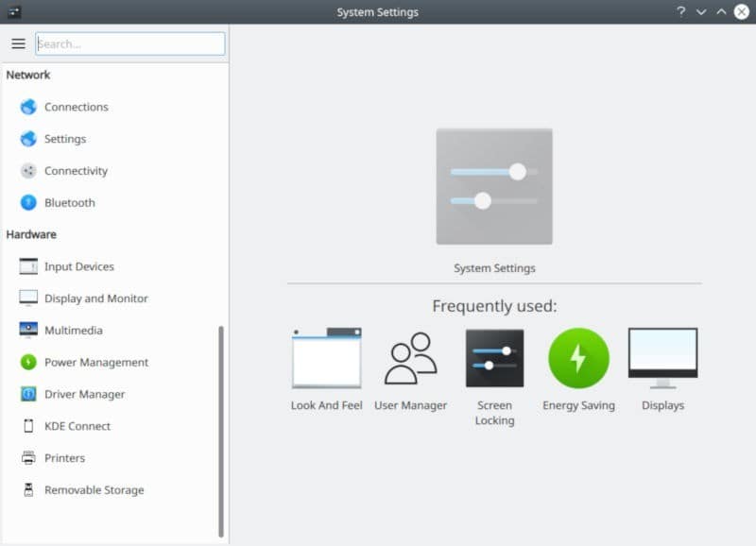Viewport: 756px width, 546px height.
Task: Open Connections under Network
Action: coord(77,107)
